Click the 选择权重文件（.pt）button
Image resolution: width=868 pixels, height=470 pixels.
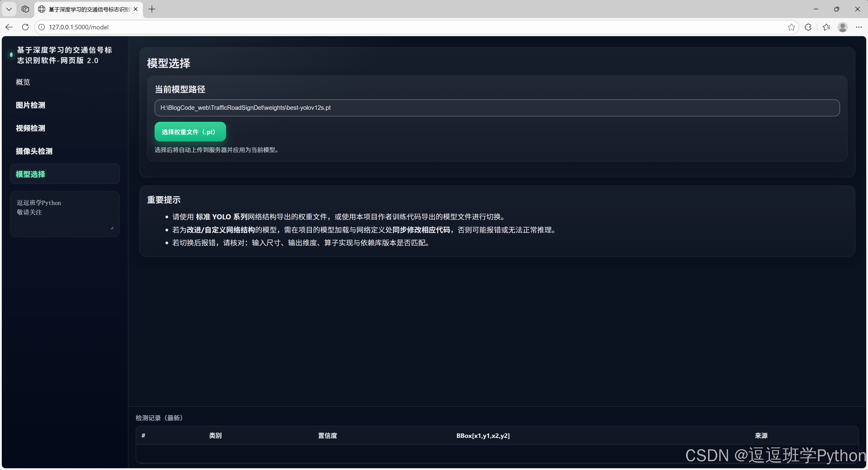pyautogui.click(x=190, y=132)
